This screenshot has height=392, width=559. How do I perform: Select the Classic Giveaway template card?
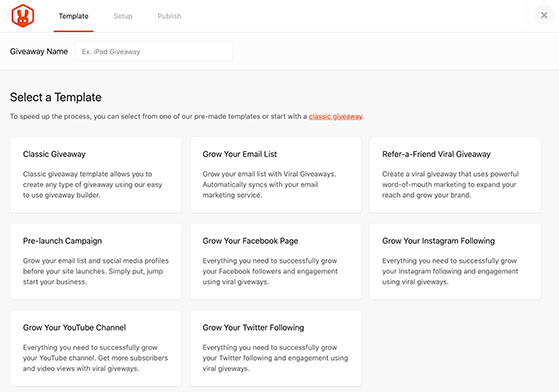coord(96,175)
